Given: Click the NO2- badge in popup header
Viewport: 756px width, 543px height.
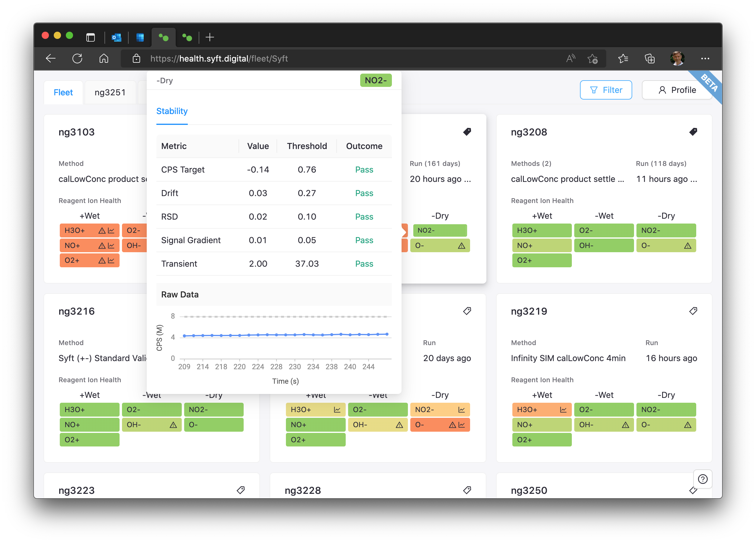Looking at the screenshot, I should [376, 80].
